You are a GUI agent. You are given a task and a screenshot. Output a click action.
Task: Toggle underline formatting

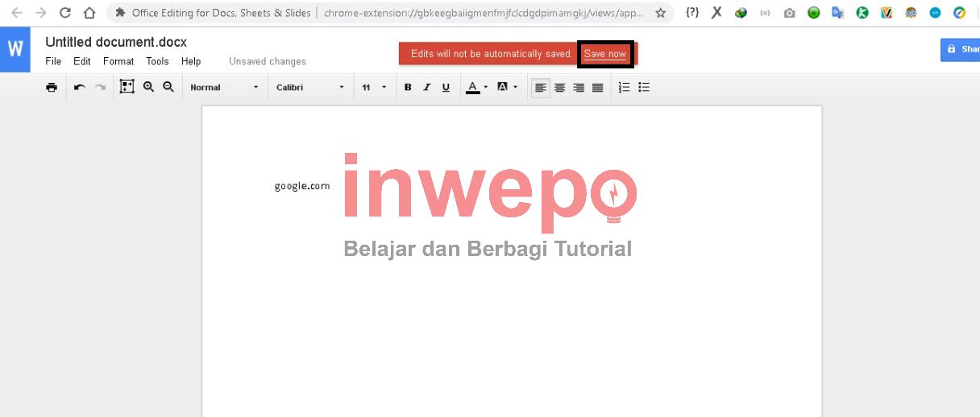tap(446, 87)
